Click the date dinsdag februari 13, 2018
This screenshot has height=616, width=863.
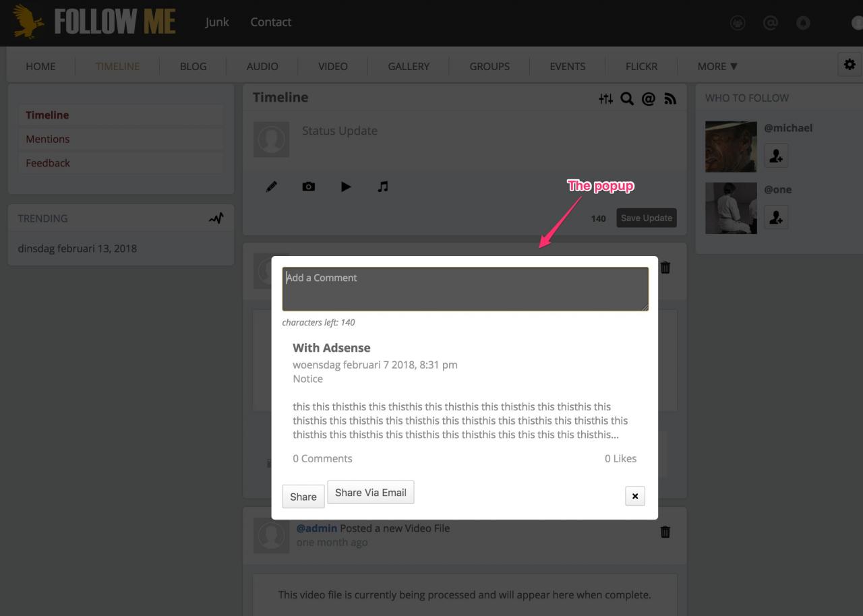78,248
